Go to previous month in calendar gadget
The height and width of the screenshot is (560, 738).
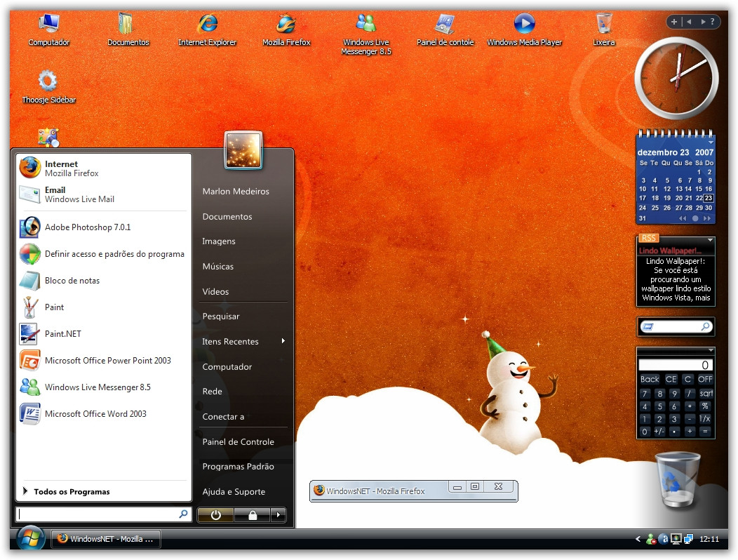point(683,218)
